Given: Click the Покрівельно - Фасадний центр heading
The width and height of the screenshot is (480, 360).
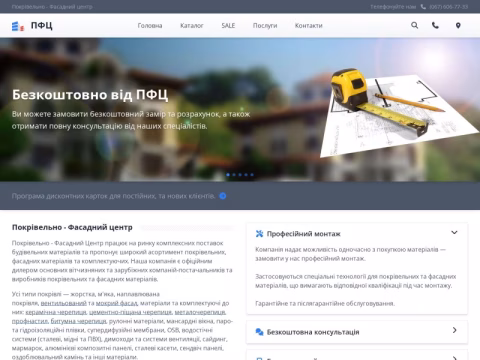Looking at the screenshot, I should click(72, 227).
